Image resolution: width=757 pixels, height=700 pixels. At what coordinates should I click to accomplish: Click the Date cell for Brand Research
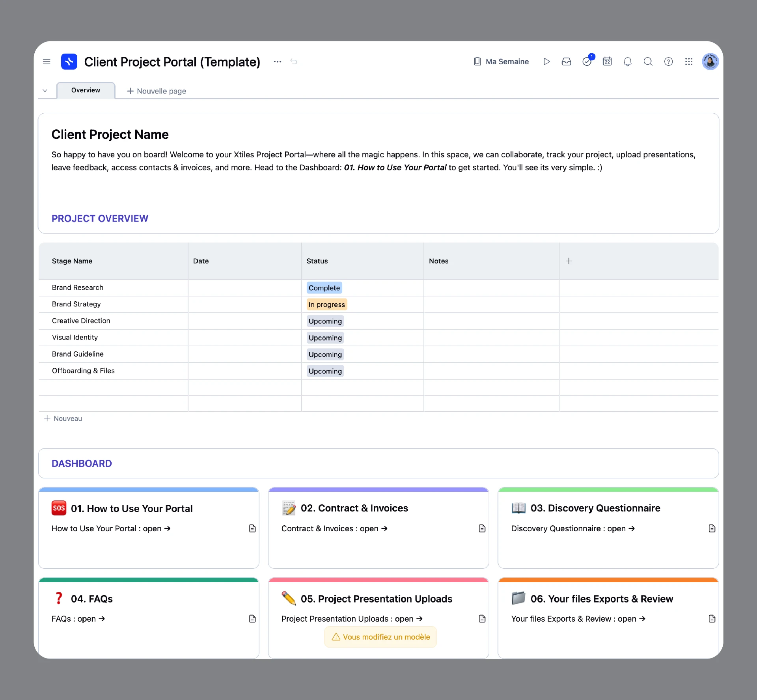click(x=245, y=288)
